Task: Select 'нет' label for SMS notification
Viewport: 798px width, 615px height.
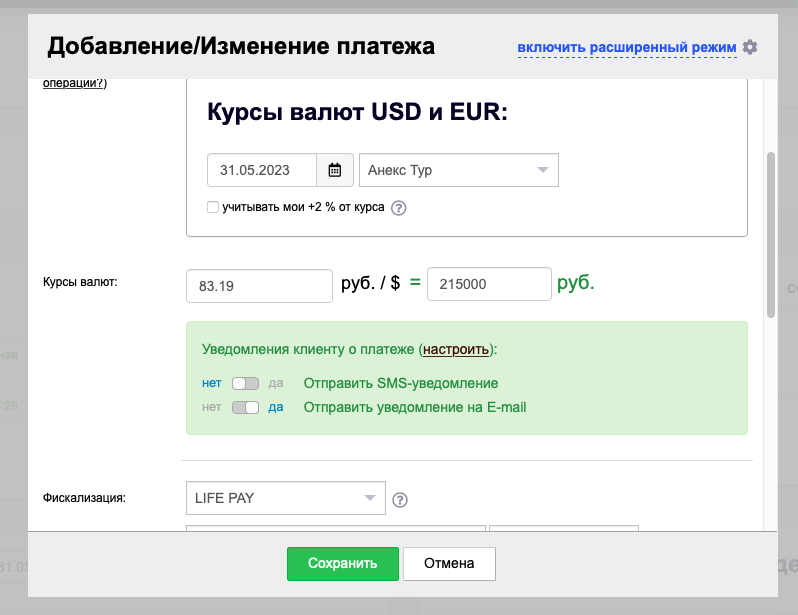Action: pyautogui.click(x=212, y=383)
